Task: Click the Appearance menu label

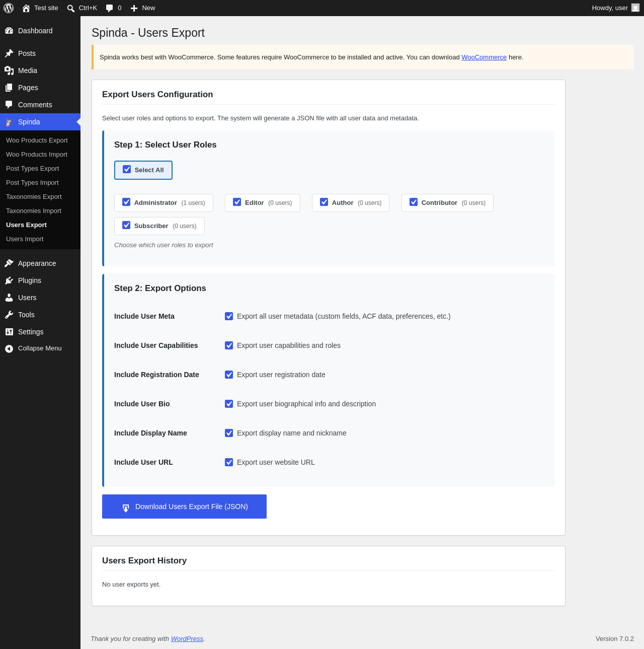Action: pos(37,263)
